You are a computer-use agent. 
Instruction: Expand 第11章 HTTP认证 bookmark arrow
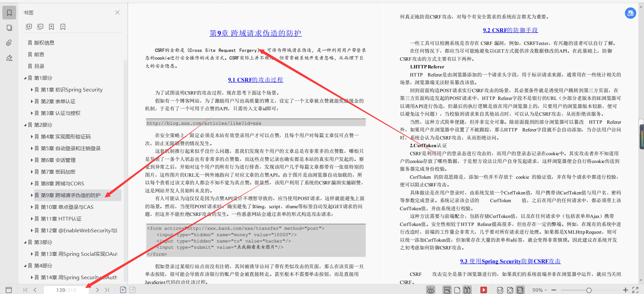[x=32, y=219]
